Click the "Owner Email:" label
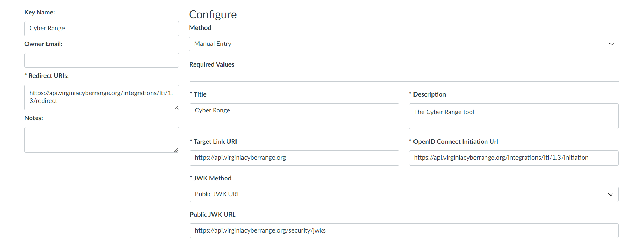This screenshot has width=644, height=247. click(x=43, y=44)
